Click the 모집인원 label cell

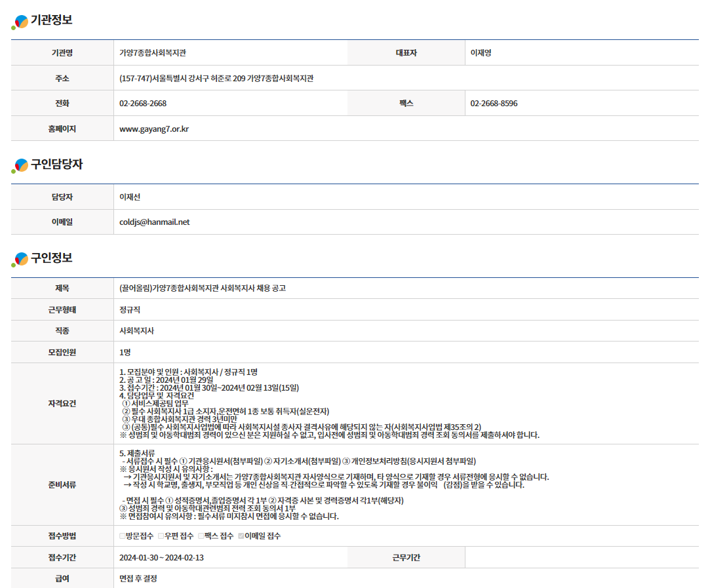click(x=62, y=352)
